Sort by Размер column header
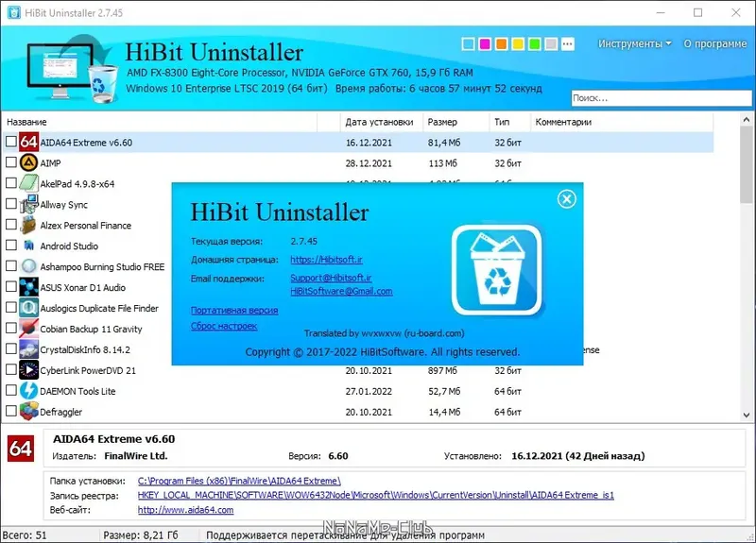This screenshot has width=756, height=543. click(x=456, y=122)
